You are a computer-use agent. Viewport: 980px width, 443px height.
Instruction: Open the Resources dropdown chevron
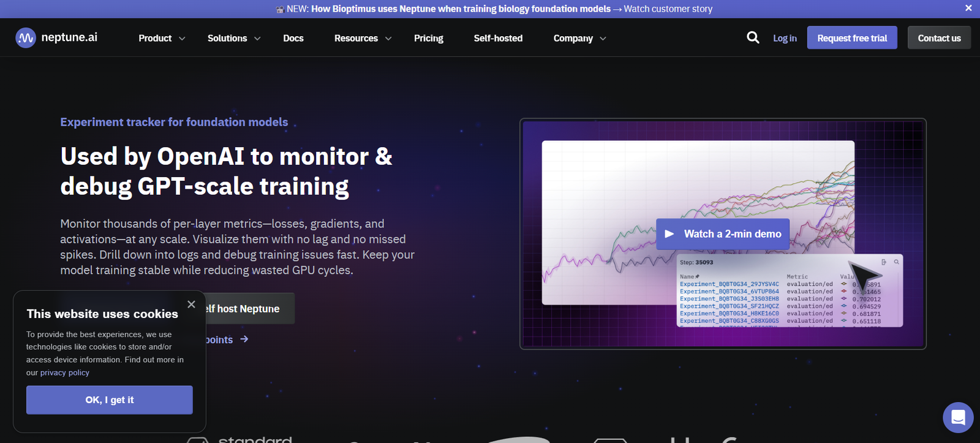click(x=388, y=39)
